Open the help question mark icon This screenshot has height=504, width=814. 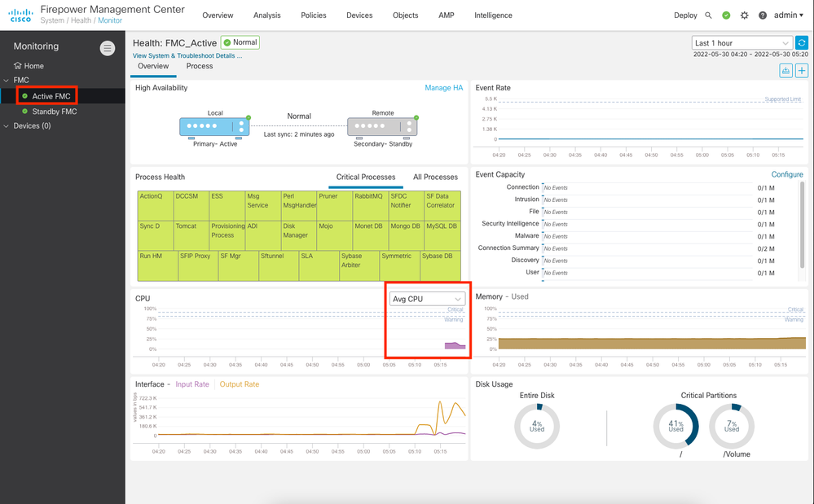[763, 15]
